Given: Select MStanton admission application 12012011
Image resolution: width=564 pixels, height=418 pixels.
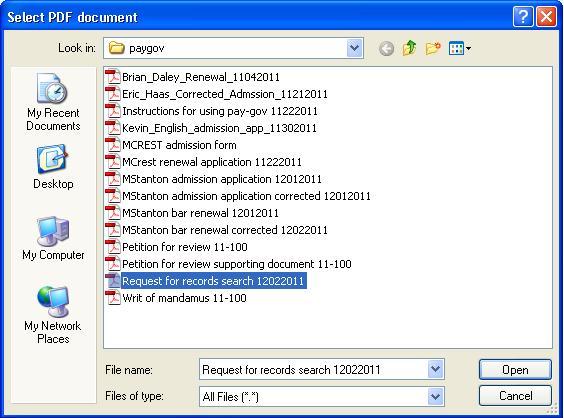Looking at the screenshot, I should 222,179.
